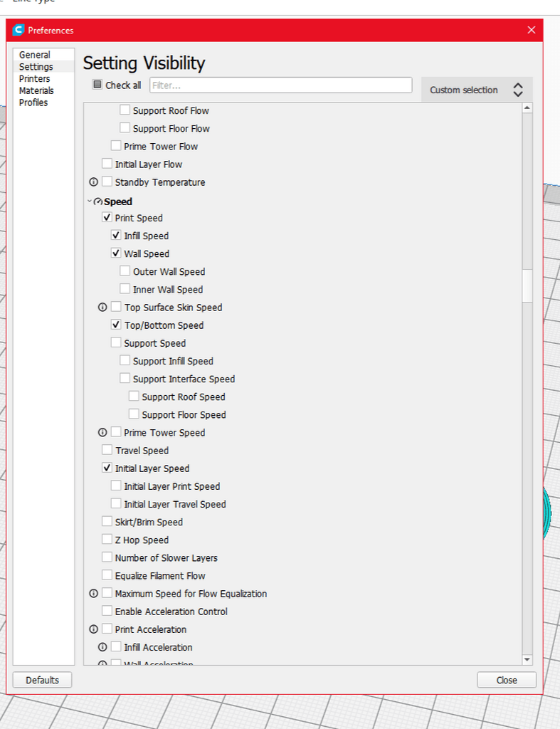Enable the Support Infill Speed checkbox

(125, 360)
